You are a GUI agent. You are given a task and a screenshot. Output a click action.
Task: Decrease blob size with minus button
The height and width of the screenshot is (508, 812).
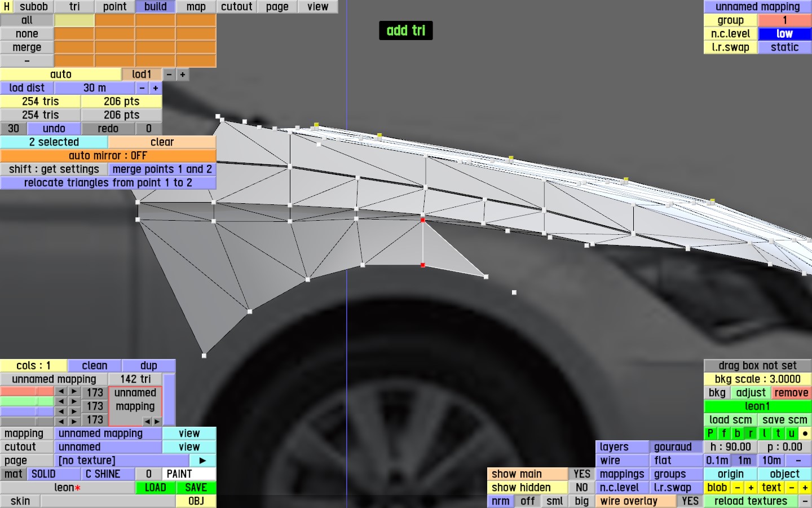coord(738,488)
